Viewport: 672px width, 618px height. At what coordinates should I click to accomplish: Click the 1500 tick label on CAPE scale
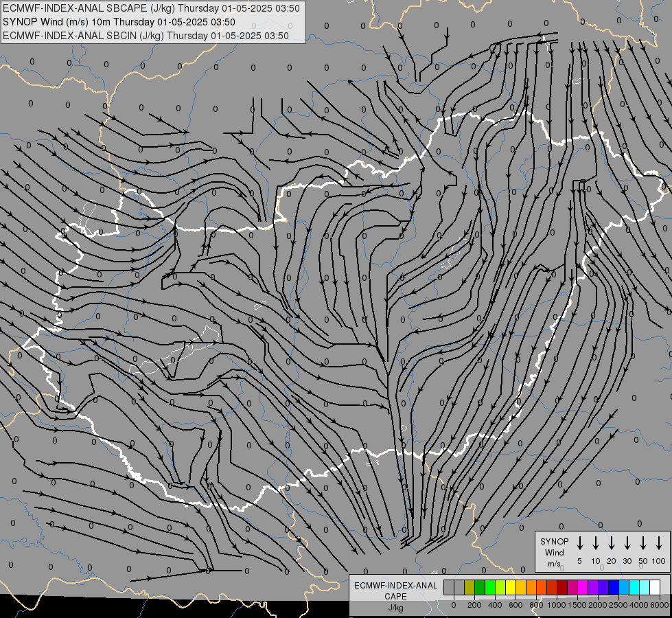pyautogui.click(x=577, y=605)
